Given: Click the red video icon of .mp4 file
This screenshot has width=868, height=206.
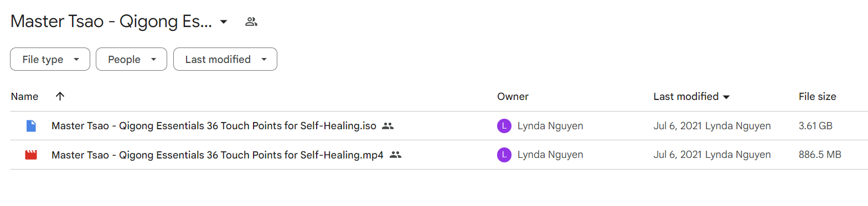Looking at the screenshot, I should tap(31, 155).
